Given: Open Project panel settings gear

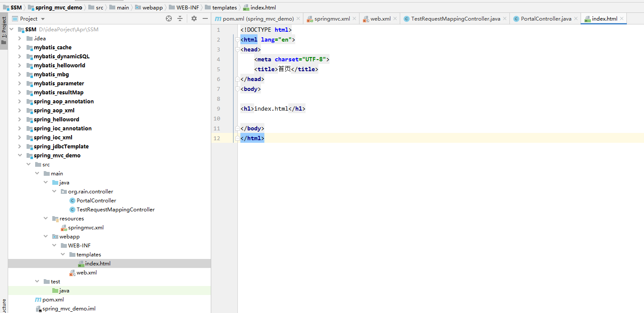Looking at the screenshot, I should pyautogui.click(x=194, y=18).
